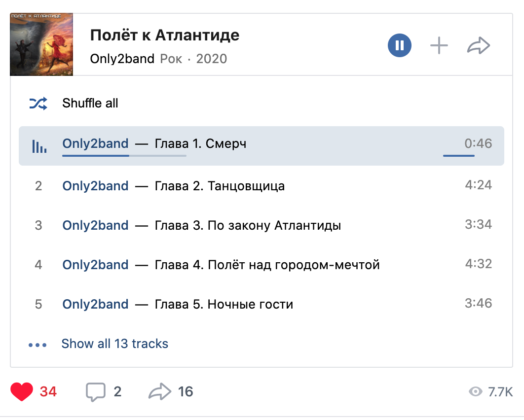Adjust the volume bar near 0:46
Image resolution: width=524 pixels, height=420 pixels.
coord(459,156)
